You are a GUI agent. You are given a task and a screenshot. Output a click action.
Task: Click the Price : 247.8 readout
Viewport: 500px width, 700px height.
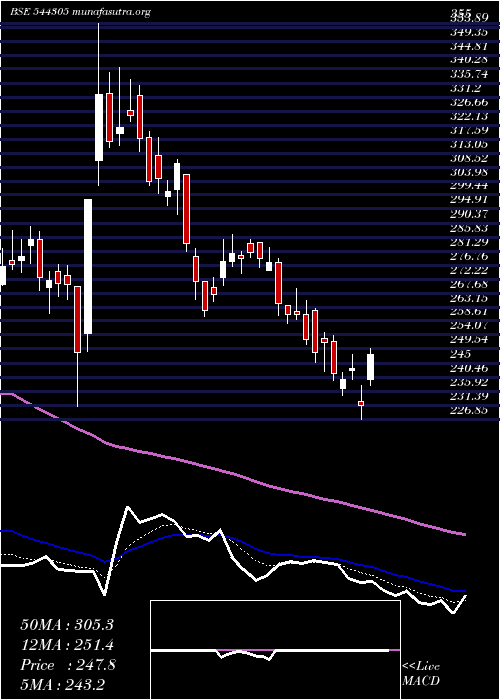point(68,665)
